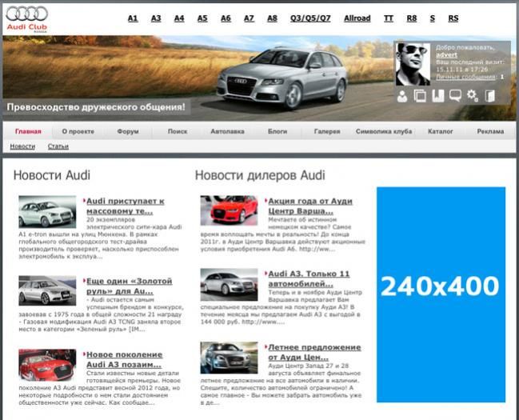Click the user avatar photo
The width and height of the screenshot is (519, 420).
(x=413, y=64)
